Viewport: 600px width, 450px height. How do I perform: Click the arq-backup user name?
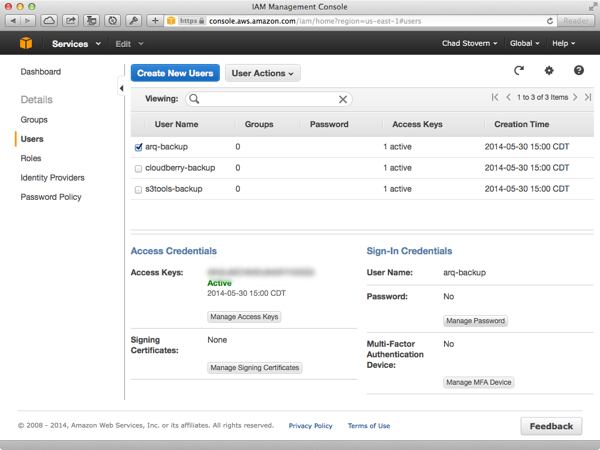click(166, 147)
